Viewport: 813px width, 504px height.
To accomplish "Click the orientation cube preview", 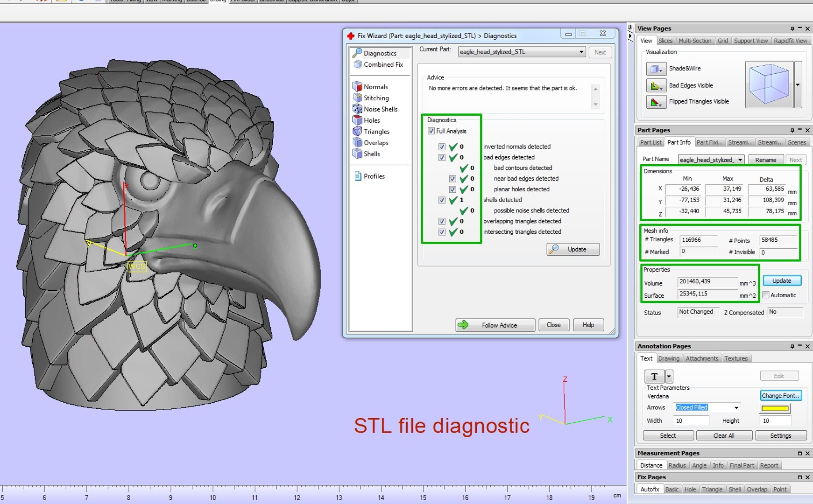I will [x=769, y=84].
